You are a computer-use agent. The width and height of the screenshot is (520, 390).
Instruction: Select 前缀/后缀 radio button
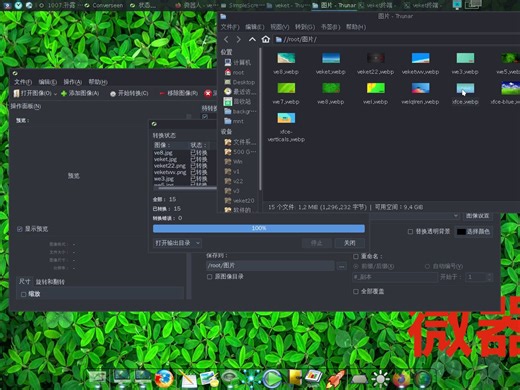click(356, 266)
